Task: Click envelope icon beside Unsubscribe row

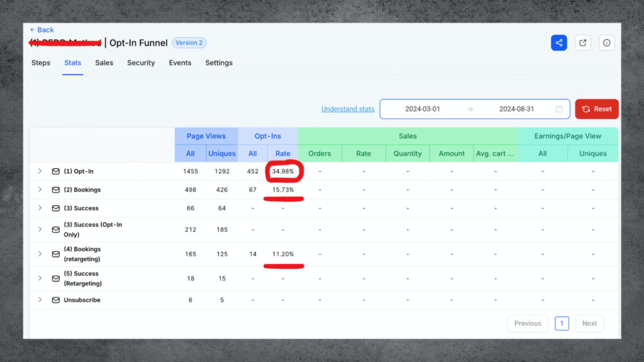Action: [x=56, y=300]
